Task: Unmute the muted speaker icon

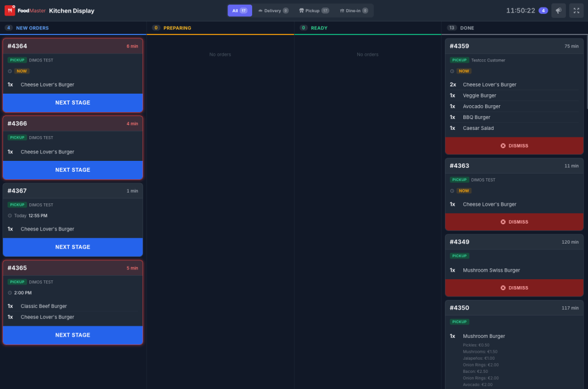Action: 558,10
